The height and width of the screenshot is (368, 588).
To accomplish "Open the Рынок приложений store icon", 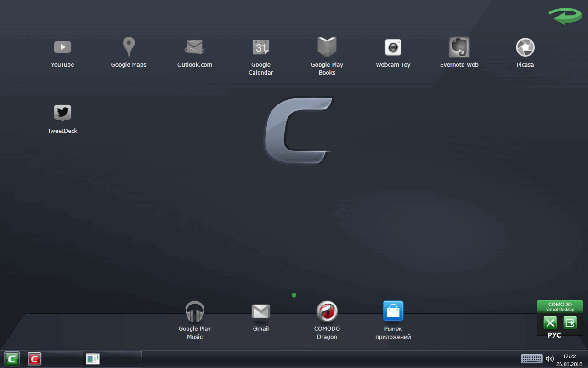I will click(393, 311).
